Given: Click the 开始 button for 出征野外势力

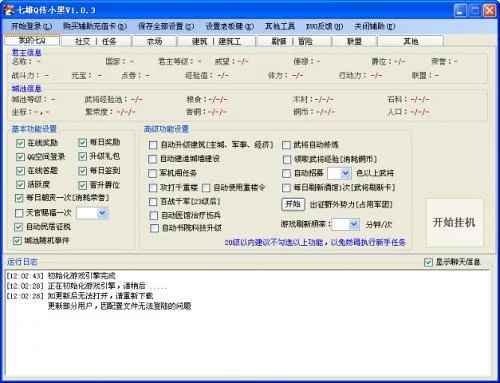Looking at the screenshot, I should coord(293,204).
